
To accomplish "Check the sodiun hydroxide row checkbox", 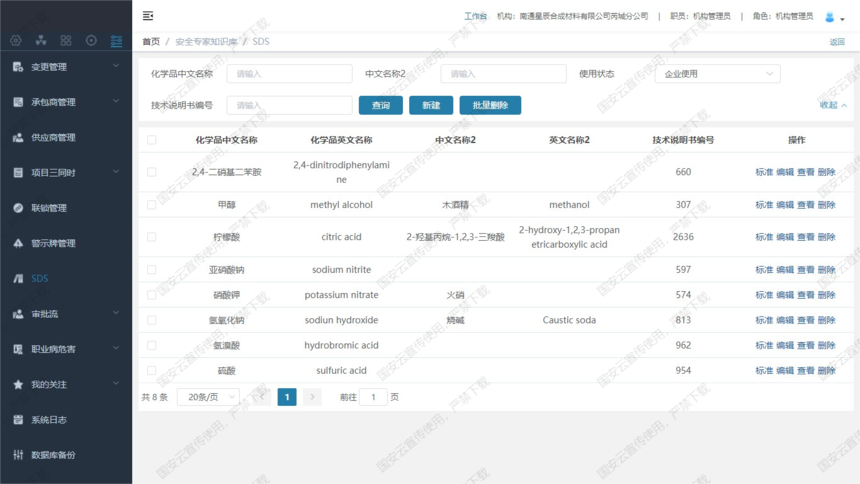I will click(x=151, y=320).
